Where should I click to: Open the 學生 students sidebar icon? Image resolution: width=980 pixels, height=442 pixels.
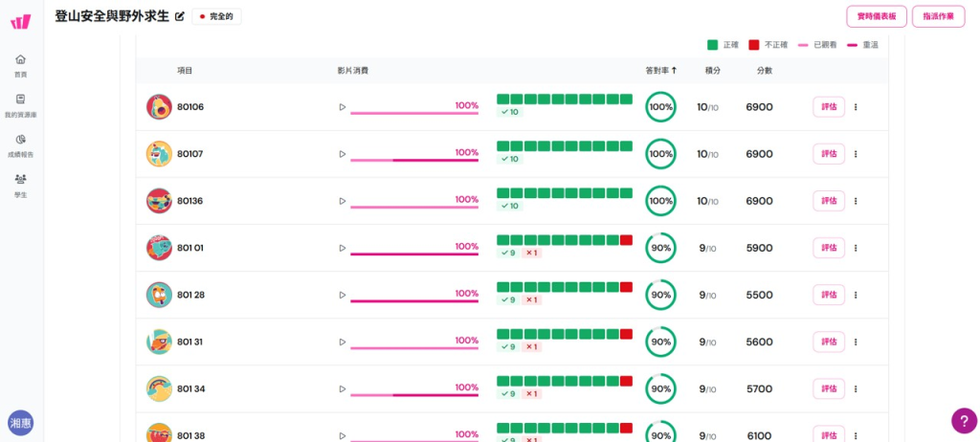(x=20, y=179)
